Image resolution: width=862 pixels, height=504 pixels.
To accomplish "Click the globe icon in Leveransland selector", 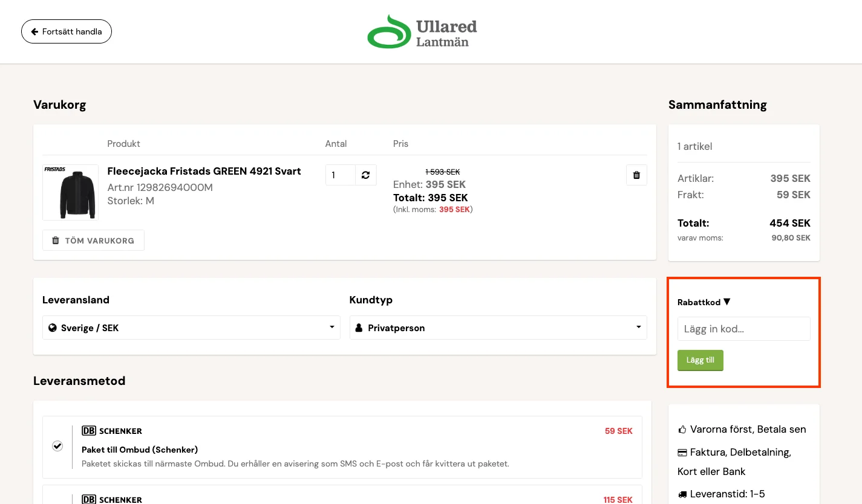I will [53, 328].
